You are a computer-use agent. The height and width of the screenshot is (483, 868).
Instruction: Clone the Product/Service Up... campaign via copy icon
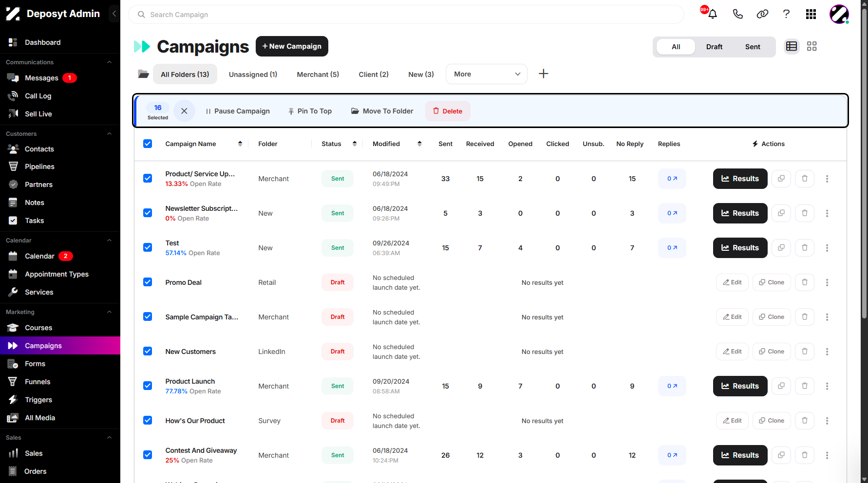click(781, 179)
